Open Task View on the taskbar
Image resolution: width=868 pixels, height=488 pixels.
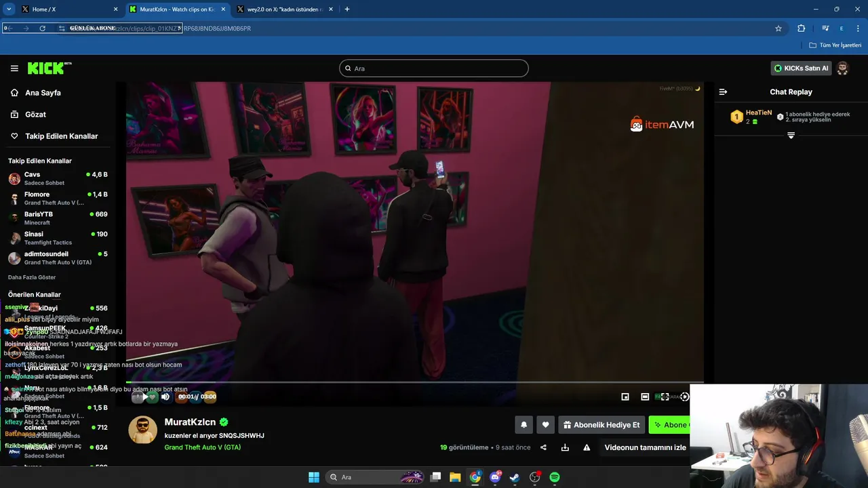pos(436,477)
